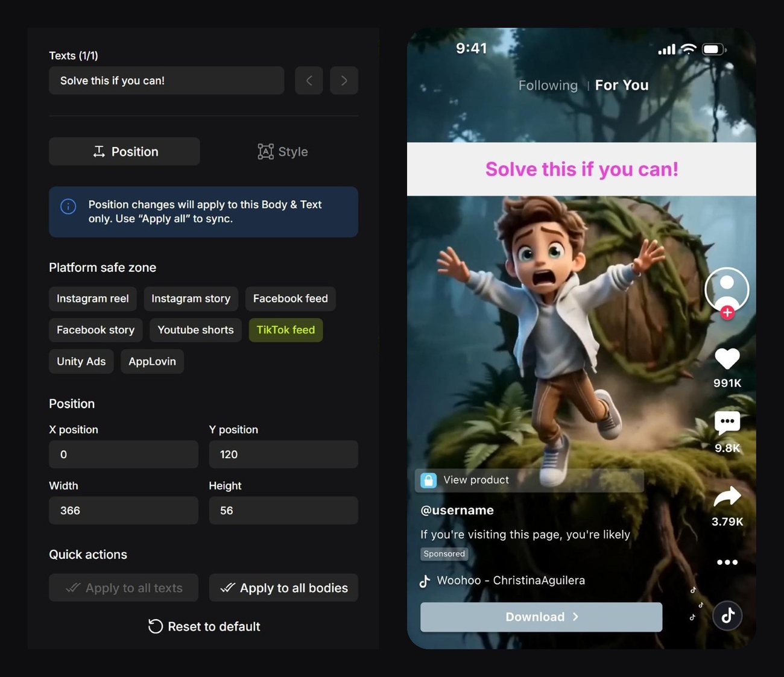
Task: Switch to the Position tab
Action: click(124, 151)
